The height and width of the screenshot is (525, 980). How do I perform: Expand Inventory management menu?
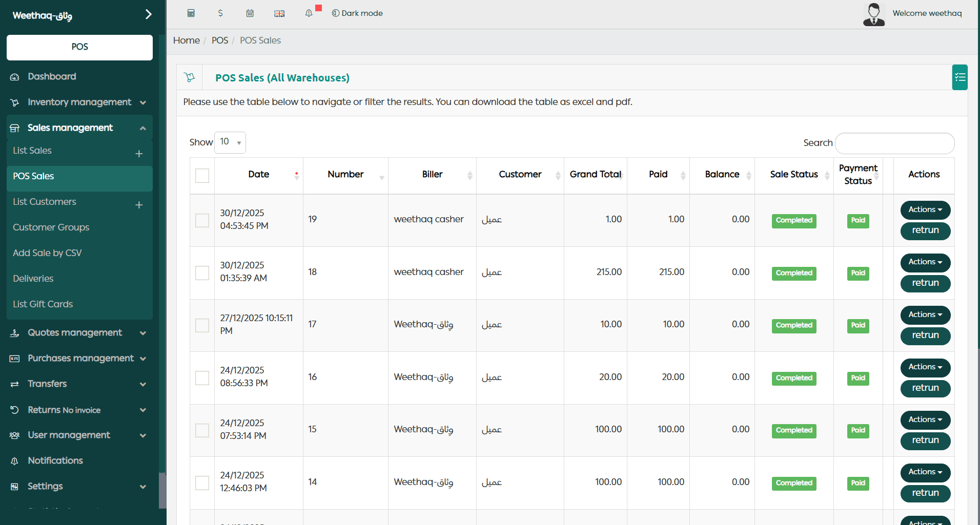(x=79, y=102)
